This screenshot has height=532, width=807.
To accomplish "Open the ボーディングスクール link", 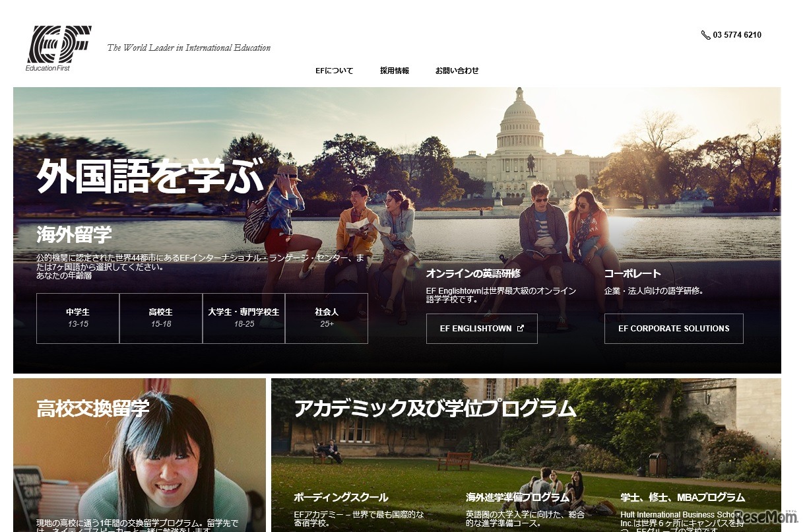I will coord(340,498).
